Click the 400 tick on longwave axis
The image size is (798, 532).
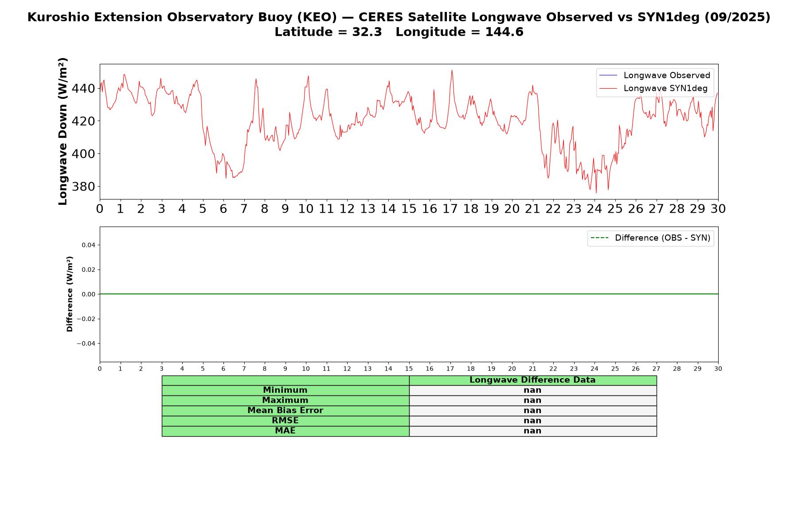(83, 154)
